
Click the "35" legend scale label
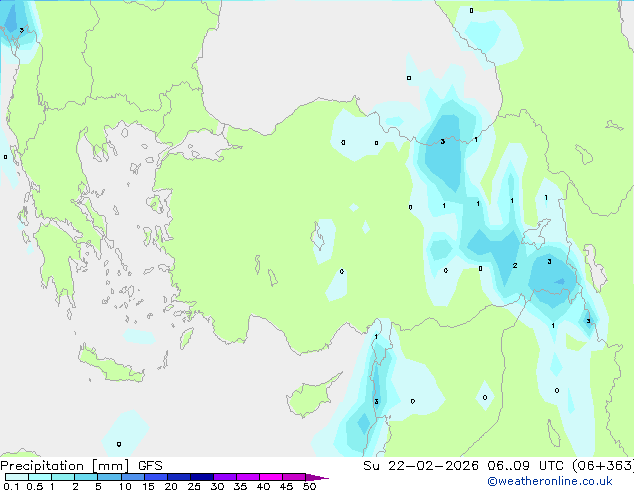(240, 486)
